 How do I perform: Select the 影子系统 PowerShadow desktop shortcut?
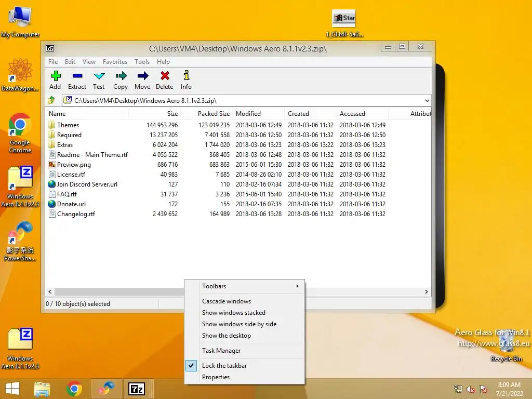(20, 241)
